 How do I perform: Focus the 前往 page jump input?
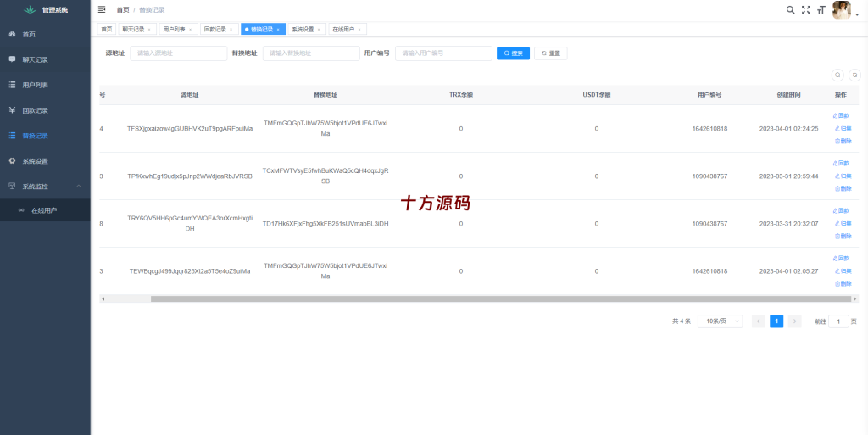[x=838, y=321]
